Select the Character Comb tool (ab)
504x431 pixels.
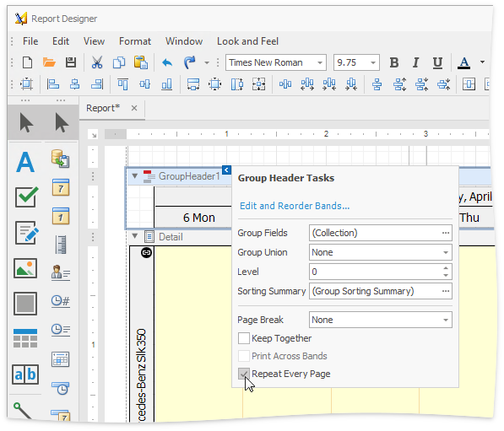[x=25, y=374]
